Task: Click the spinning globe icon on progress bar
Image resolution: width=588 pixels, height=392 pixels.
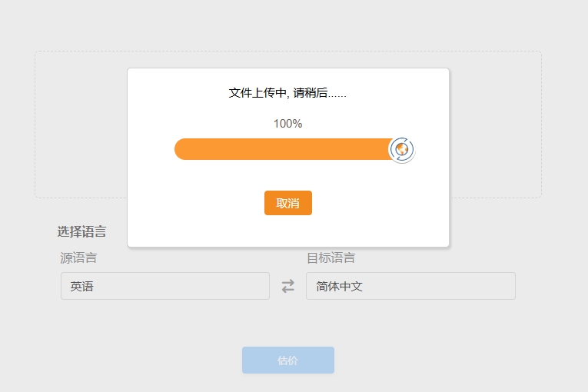Action: (402, 149)
